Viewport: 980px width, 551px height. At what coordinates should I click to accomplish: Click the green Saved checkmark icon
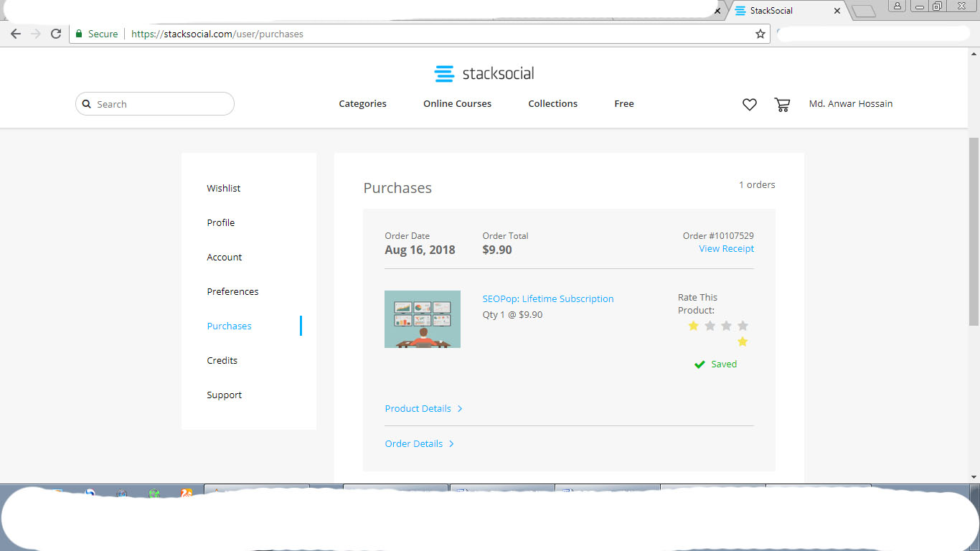699,364
